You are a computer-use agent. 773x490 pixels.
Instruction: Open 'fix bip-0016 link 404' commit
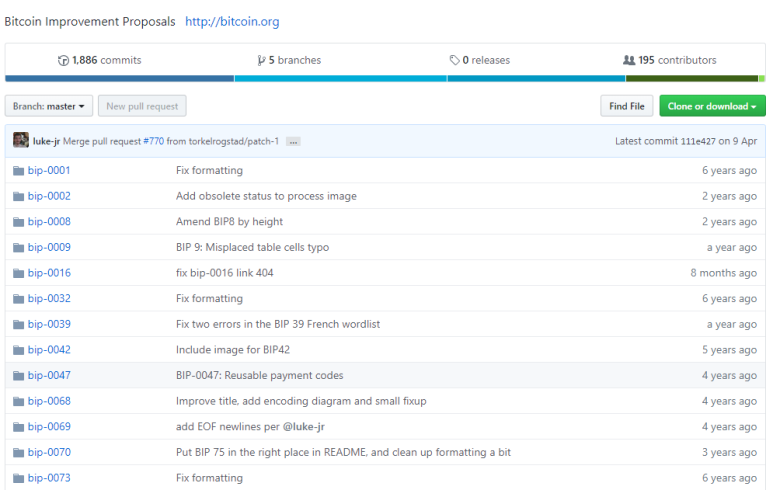click(224, 273)
